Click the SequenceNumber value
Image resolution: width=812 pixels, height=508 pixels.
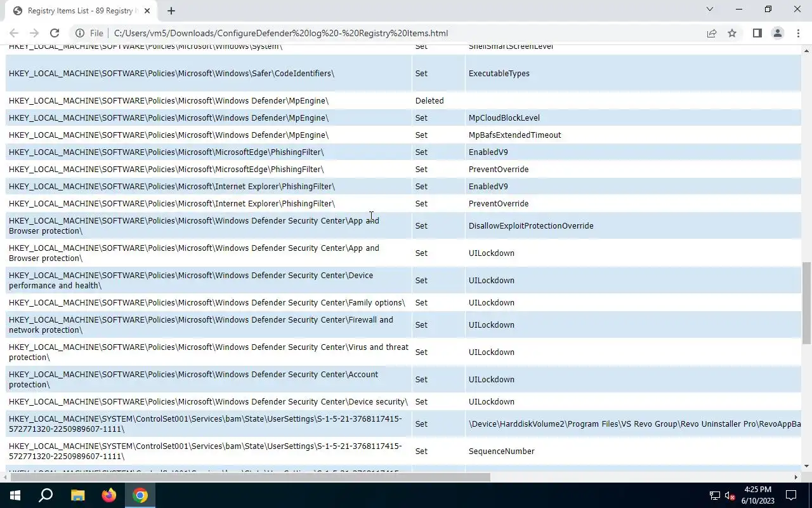pyautogui.click(x=502, y=451)
